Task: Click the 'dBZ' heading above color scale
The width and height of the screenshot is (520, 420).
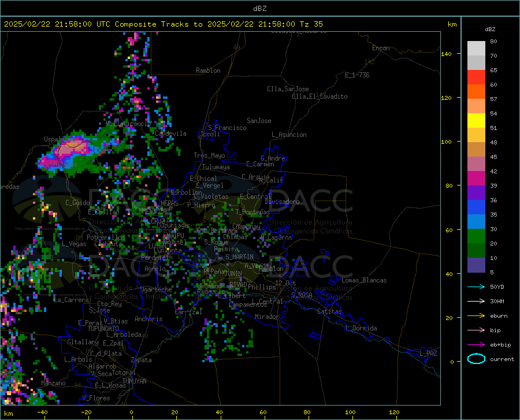Action: click(490, 29)
